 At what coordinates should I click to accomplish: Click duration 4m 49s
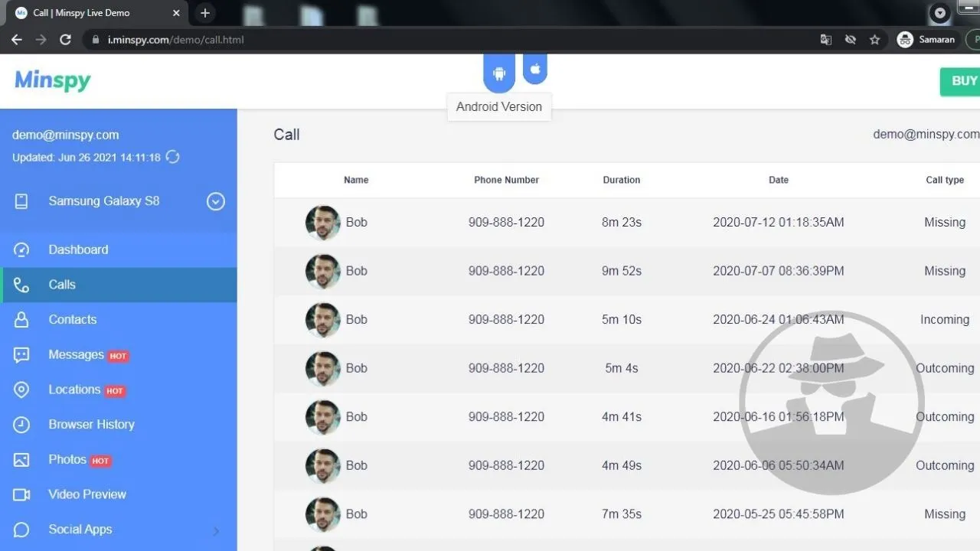(622, 465)
